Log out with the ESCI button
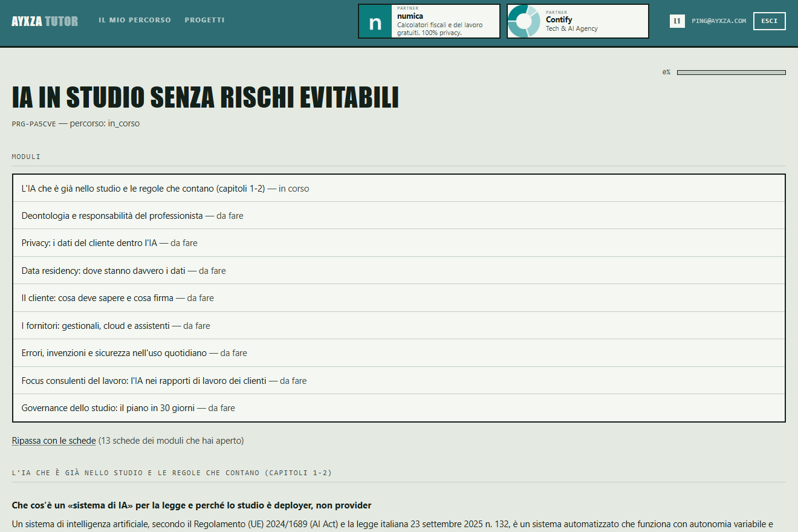Screen dimensions: 798x532 769,21
